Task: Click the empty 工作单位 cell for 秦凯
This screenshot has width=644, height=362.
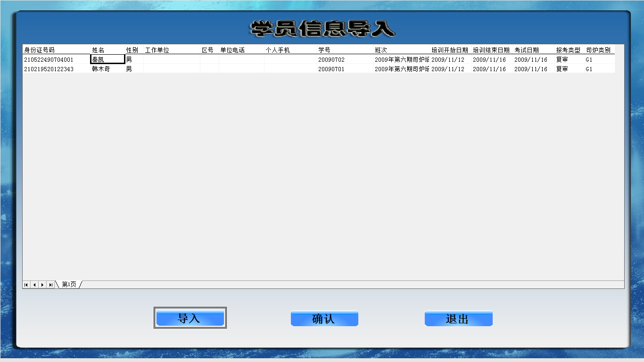Action: click(172, 59)
